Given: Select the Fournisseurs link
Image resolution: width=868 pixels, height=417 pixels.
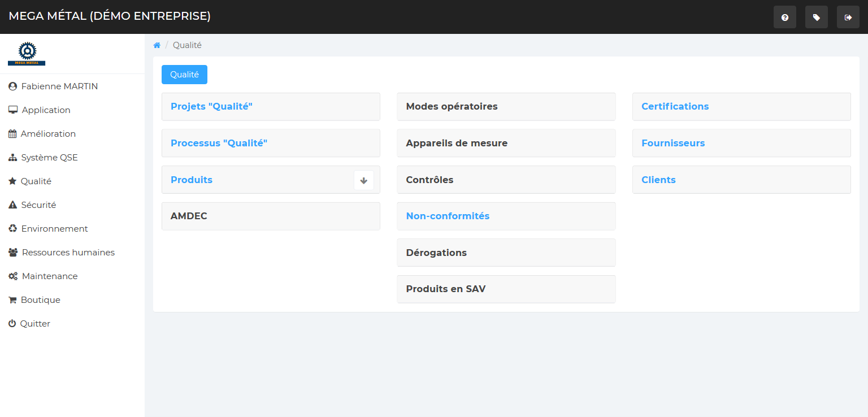Looking at the screenshot, I should coord(672,143).
